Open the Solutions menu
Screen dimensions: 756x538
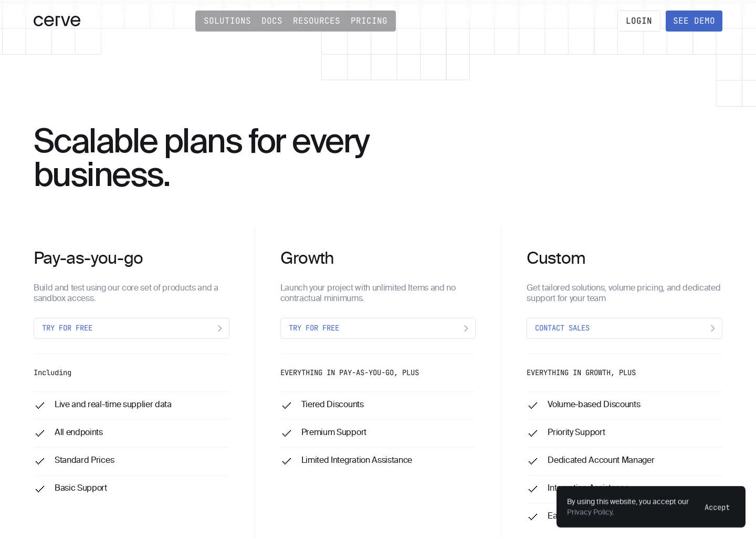pyautogui.click(x=227, y=21)
